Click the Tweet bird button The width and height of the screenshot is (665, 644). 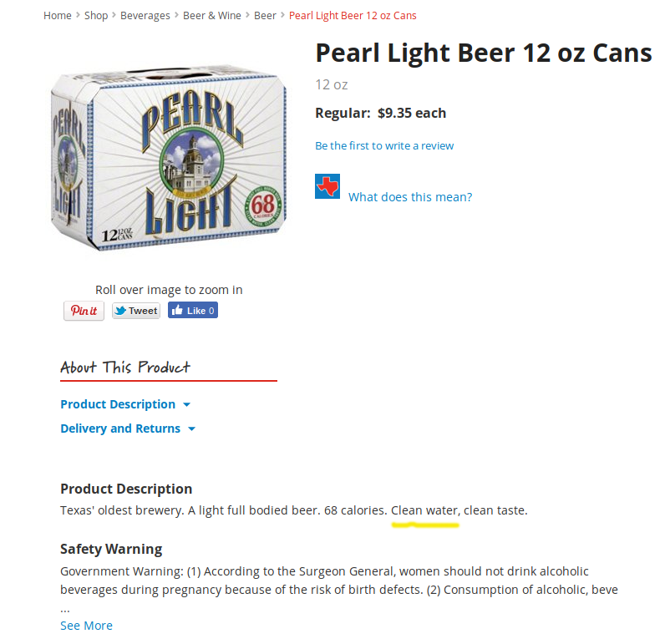135,311
